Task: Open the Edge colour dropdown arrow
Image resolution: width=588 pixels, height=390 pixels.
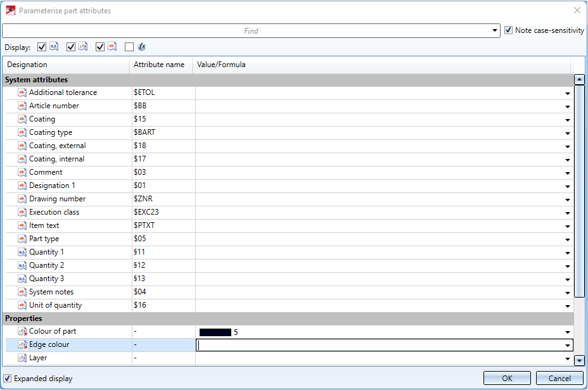Action: [x=567, y=346]
